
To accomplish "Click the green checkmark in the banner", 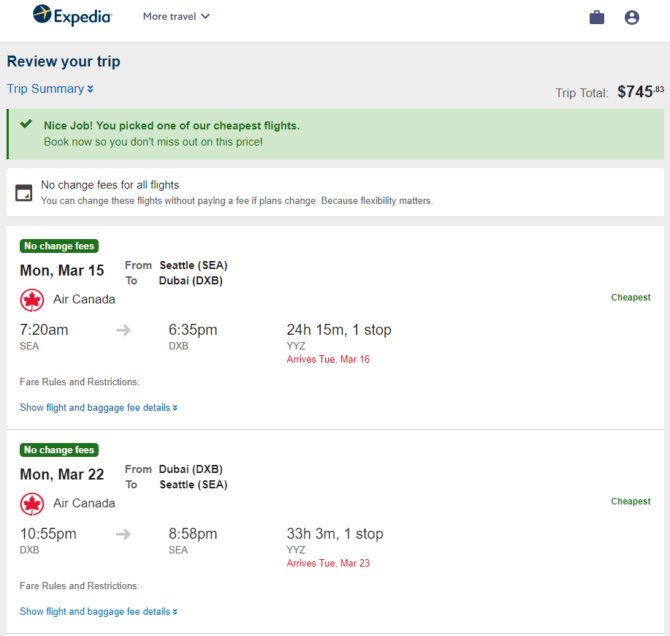I will pos(26,124).
